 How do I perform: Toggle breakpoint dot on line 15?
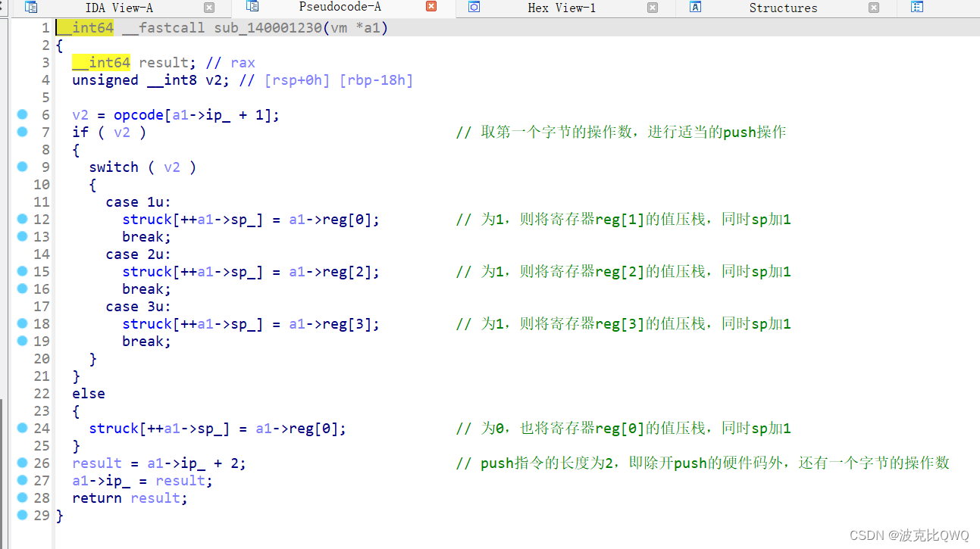[x=22, y=271]
